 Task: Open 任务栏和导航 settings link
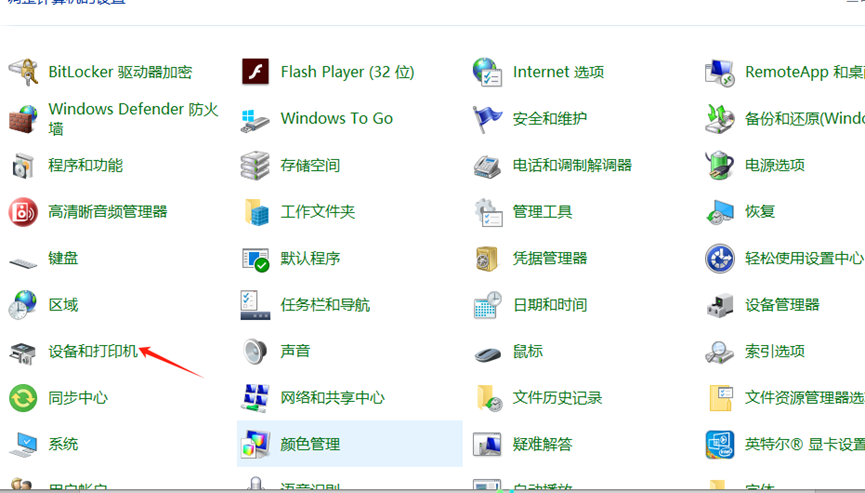(x=325, y=305)
